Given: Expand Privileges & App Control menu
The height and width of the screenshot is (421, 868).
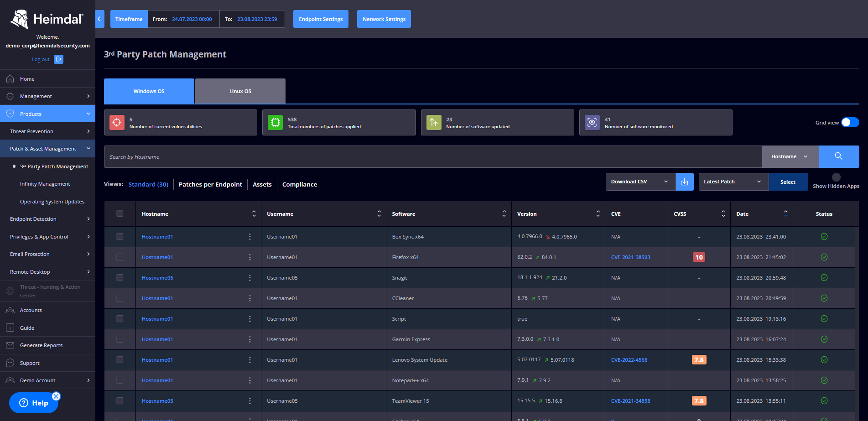Looking at the screenshot, I should click(x=47, y=237).
